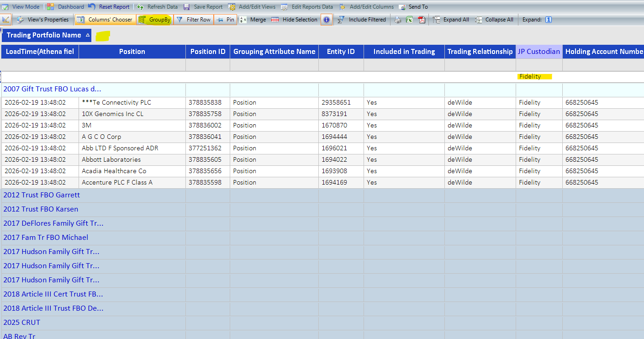Click the information icon on the toolbar
This screenshot has height=339, width=644.
coord(327,20)
